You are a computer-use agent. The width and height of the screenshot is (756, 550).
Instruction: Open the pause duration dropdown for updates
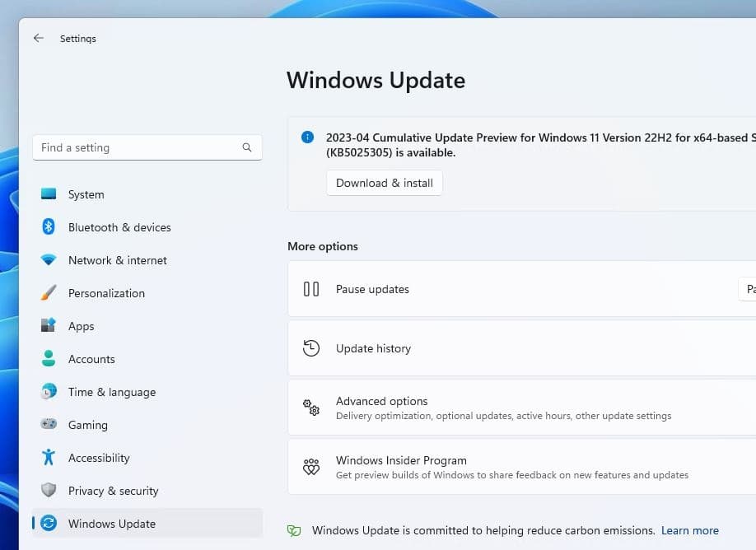click(746, 289)
